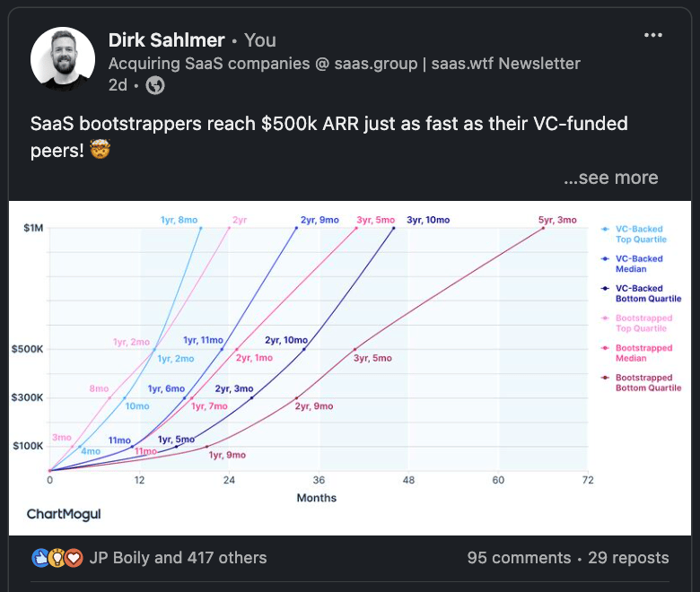View the 29 reposts list

(628, 558)
